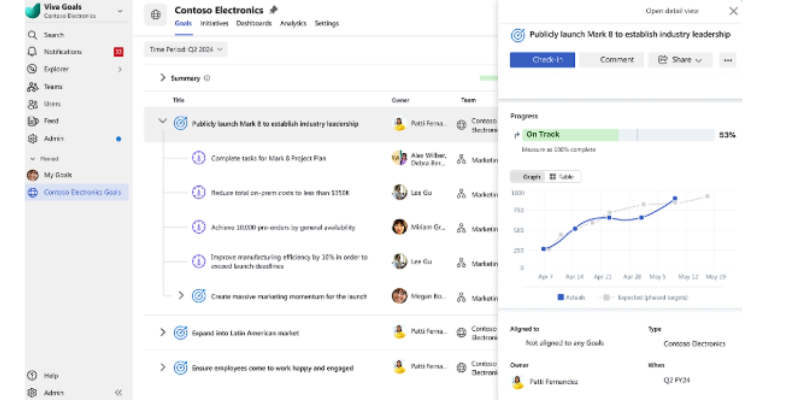Open My Goals avatar item
Image resolution: width=800 pixels, height=400 pixels.
click(33, 175)
